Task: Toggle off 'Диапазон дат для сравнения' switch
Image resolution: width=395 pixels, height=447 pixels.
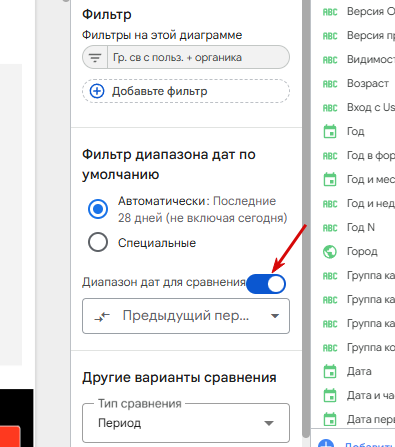Action: coord(266,284)
